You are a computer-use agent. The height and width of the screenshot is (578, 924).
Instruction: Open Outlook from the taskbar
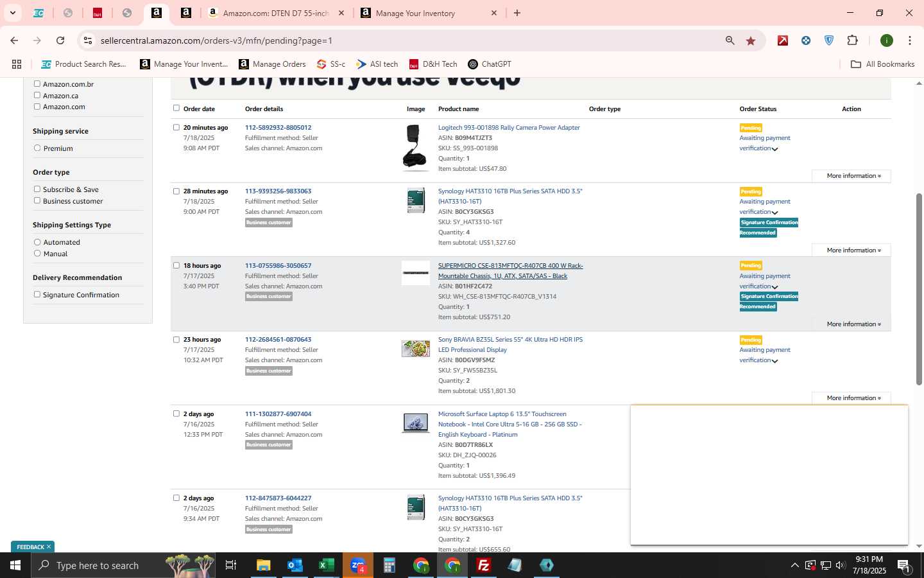click(x=295, y=565)
